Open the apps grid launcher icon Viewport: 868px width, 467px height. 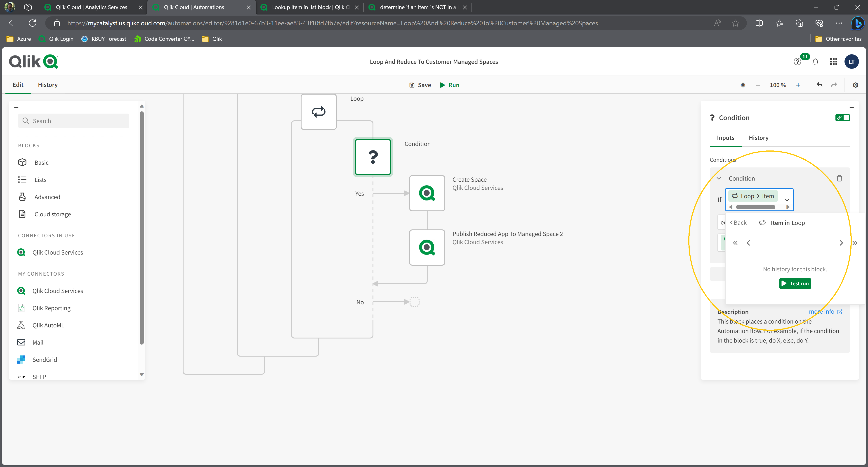[x=833, y=62]
